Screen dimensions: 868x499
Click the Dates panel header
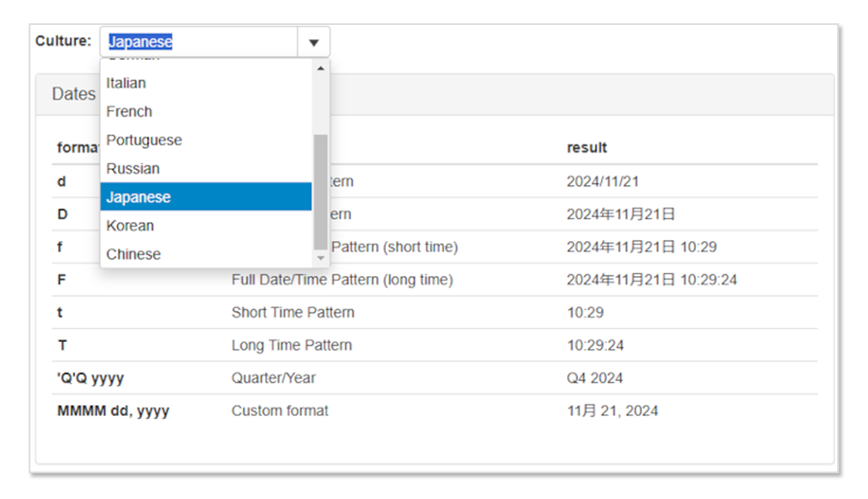coord(74,94)
